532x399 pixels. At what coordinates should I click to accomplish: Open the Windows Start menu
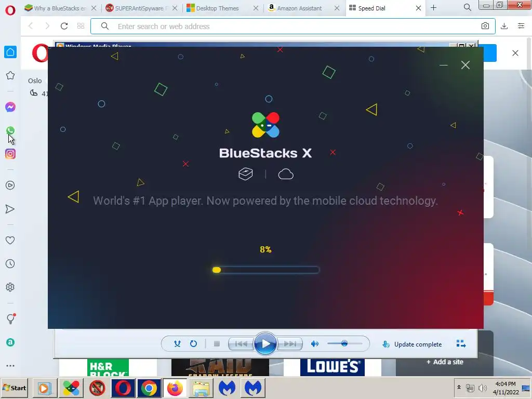[x=14, y=388]
